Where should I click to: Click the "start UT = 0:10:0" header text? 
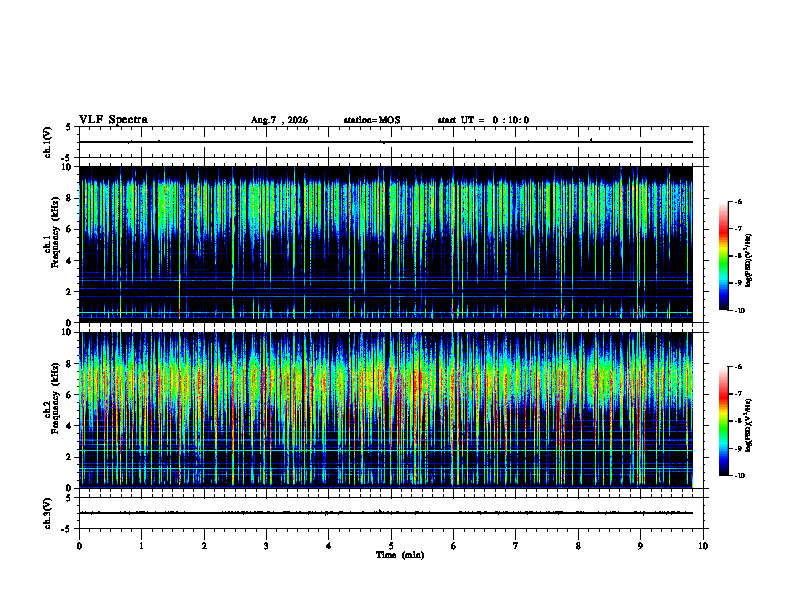pos(483,120)
